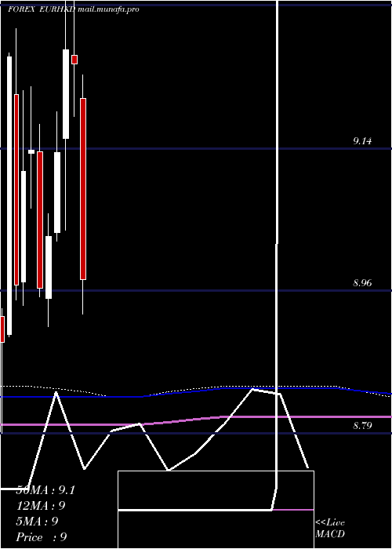392x549 pixels.
Task: Click the '5MA : 9' readout
Action: 37,522
